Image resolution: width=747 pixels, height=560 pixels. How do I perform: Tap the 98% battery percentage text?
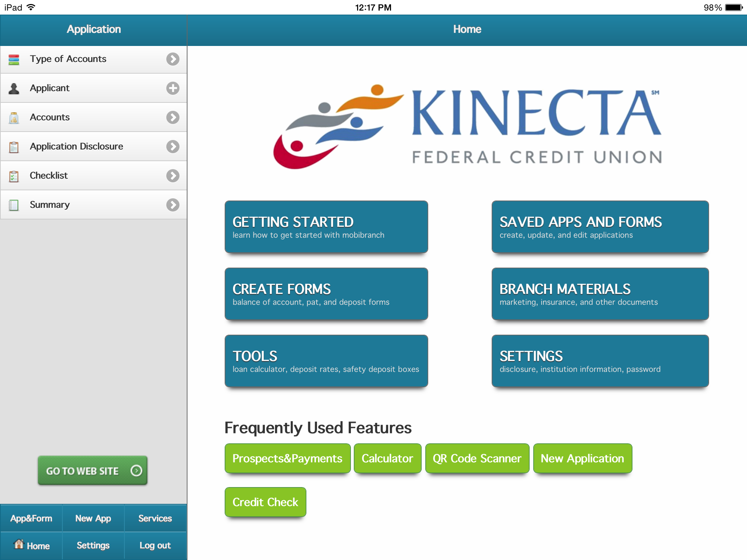coord(713,7)
